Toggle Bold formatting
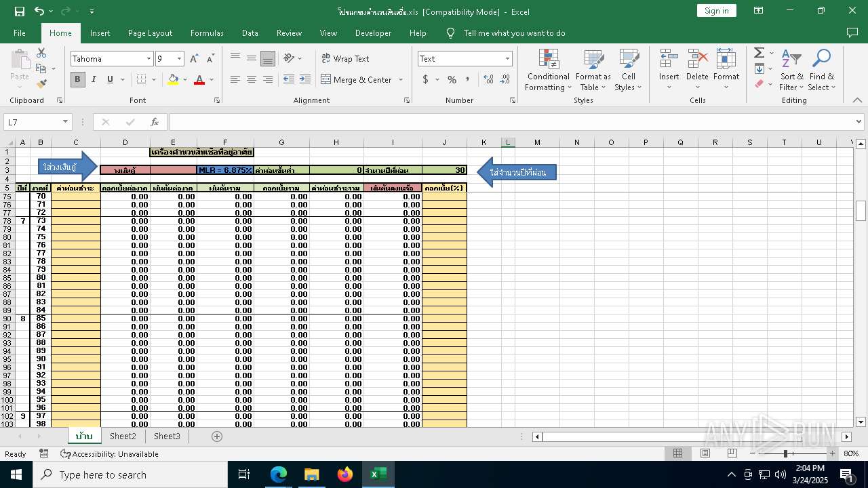 (x=77, y=79)
